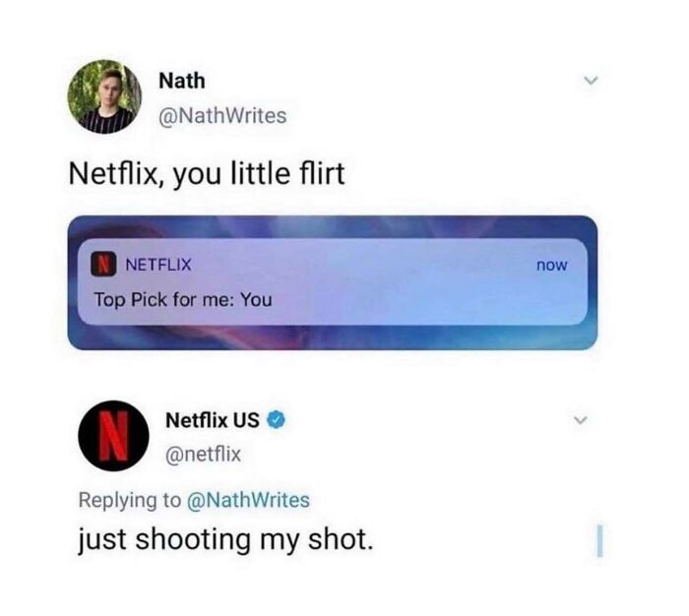This screenshot has height=616, width=689.
Task: Click the 'Netflix, you little flirt' tweet text
Action: (207, 174)
